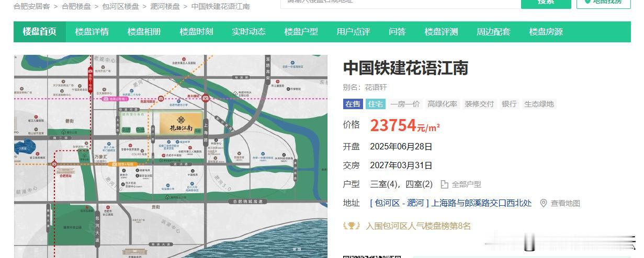Switch to 楼盘评测 tab
The image size is (644, 258).
(x=441, y=31)
